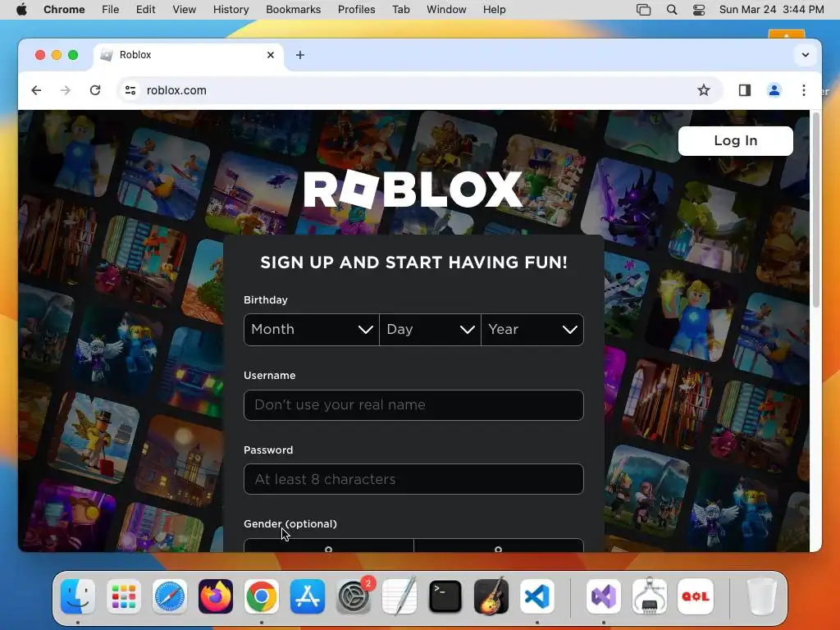
Task: Open a new tab with plus button
Action: 300,55
